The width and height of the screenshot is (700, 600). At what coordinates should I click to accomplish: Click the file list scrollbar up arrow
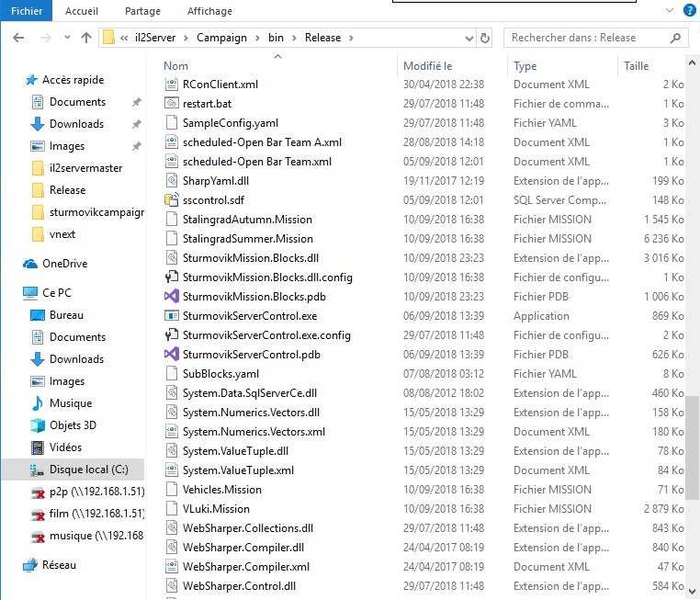(692, 63)
